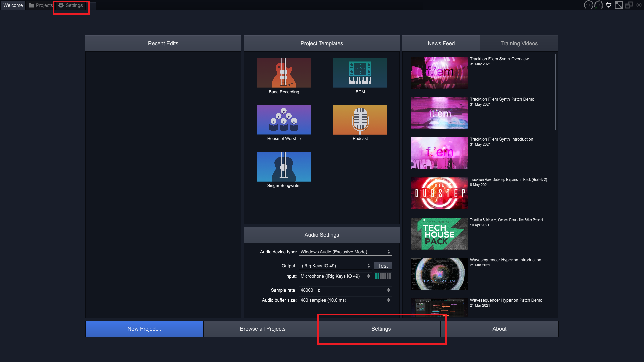The height and width of the screenshot is (362, 644).
Task: Open the Audio buffer size dropdown
Action: tap(345, 300)
